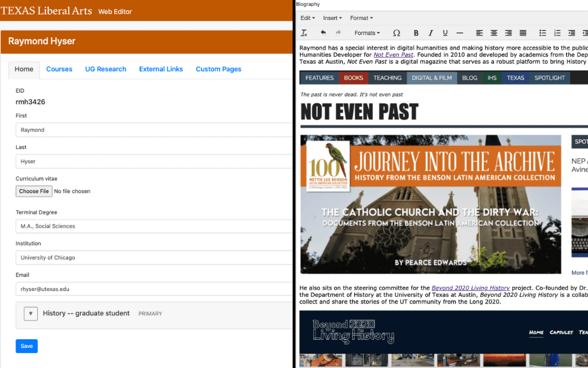Viewport: 588px width, 368px height.
Task: Insert a special character with omega icon
Action: tap(396, 33)
